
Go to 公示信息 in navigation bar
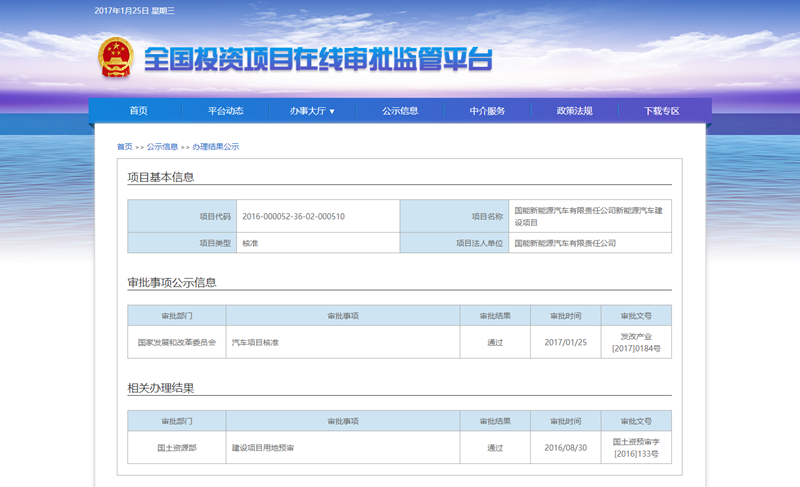[x=400, y=111]
